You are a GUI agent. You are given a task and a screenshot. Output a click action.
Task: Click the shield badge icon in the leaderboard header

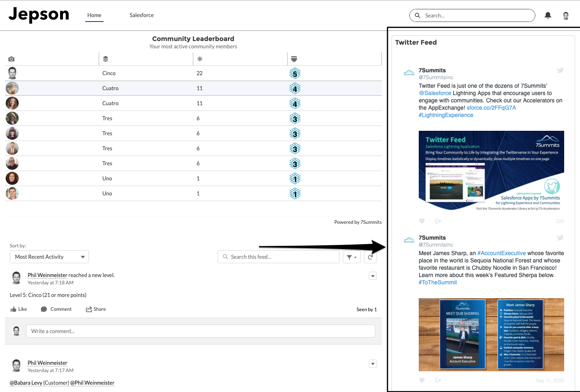pyautogui.click(x=294, y=58)
